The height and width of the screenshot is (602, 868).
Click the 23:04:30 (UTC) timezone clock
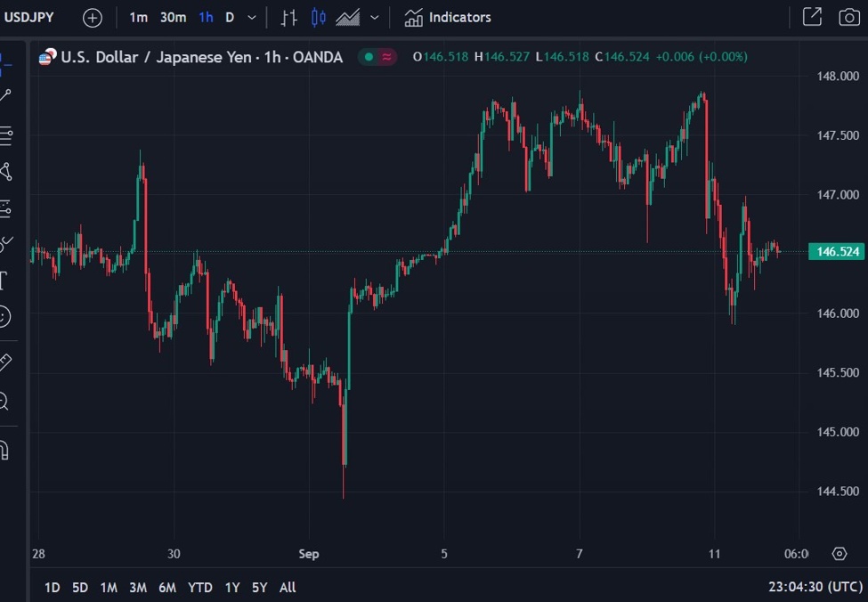pos(815,588)
